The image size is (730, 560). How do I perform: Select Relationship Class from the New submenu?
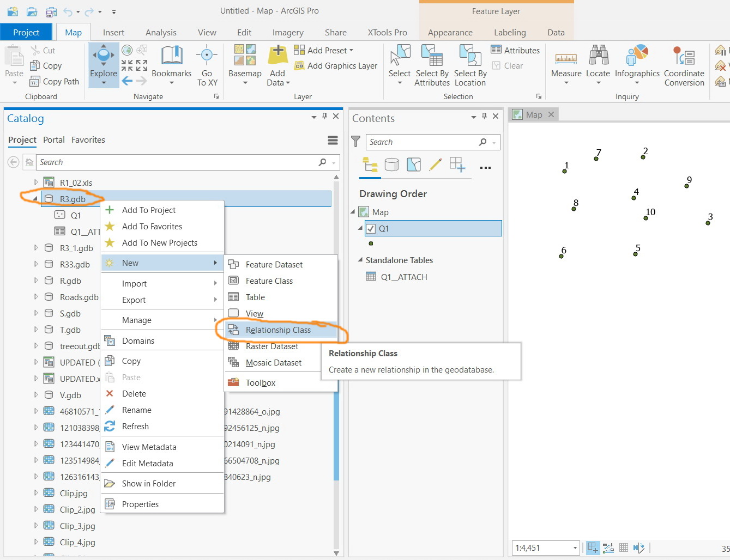point(279,330)
